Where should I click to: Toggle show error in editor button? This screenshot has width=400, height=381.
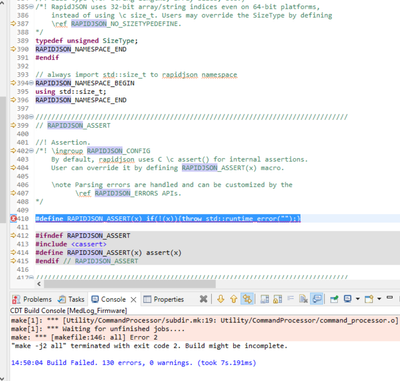pyautogui.click(x=247, y=299)
